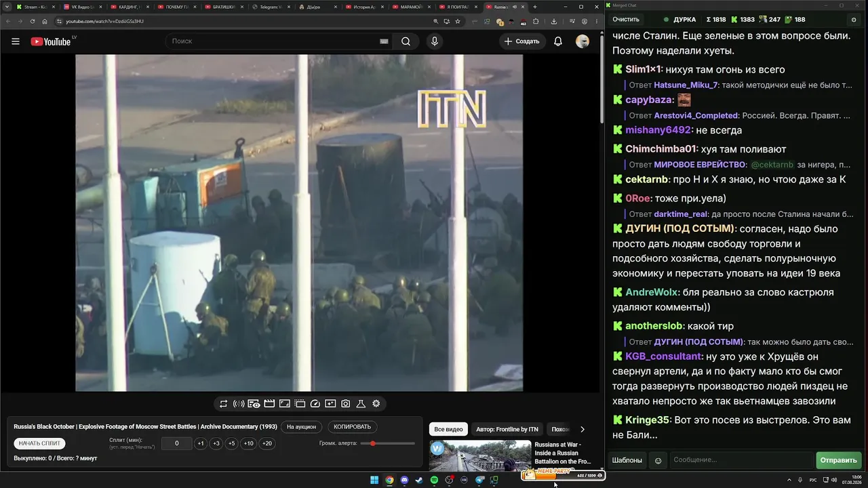Viewport: 868px width, 488px height.
Task: Click the speedometer icon under the video
Action: [315, 404]
